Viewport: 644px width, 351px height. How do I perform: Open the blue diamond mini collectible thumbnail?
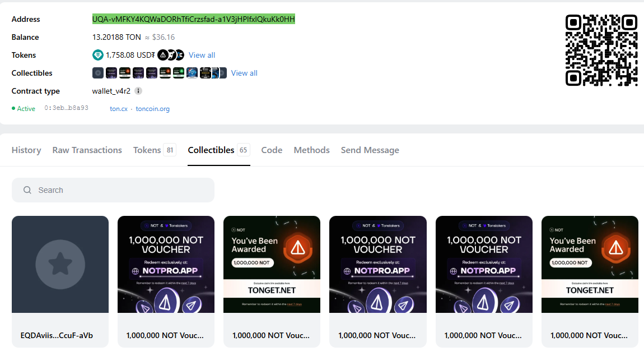[x=192, y=73]
